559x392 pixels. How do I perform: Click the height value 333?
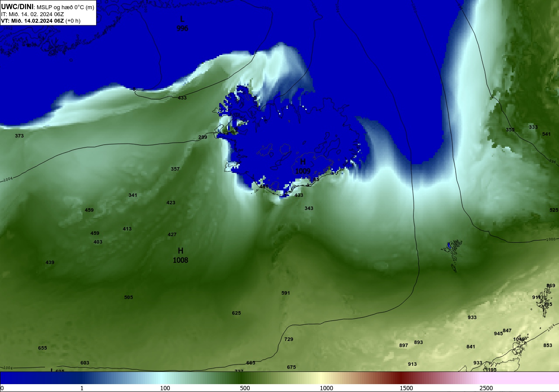coord(533,127)
